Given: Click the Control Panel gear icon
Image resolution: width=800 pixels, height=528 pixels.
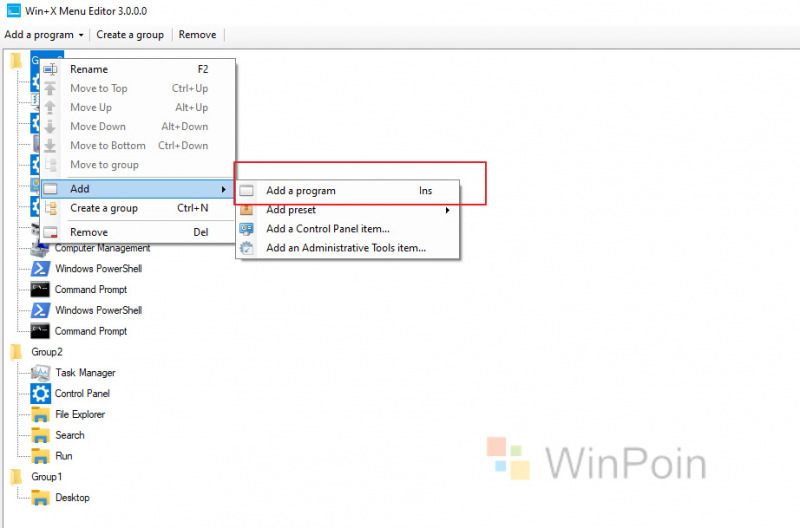Looking at the screenshot, I should click(40, 394).
